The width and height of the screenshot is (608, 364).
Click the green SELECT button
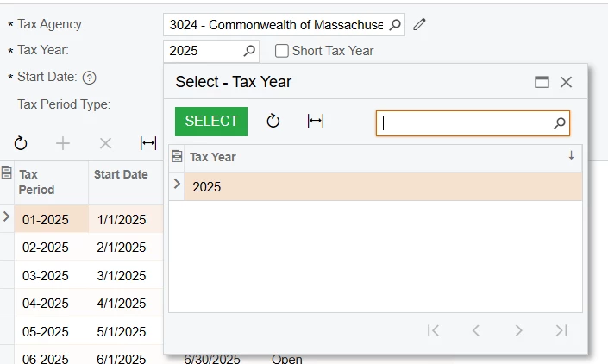pos(211,122)
